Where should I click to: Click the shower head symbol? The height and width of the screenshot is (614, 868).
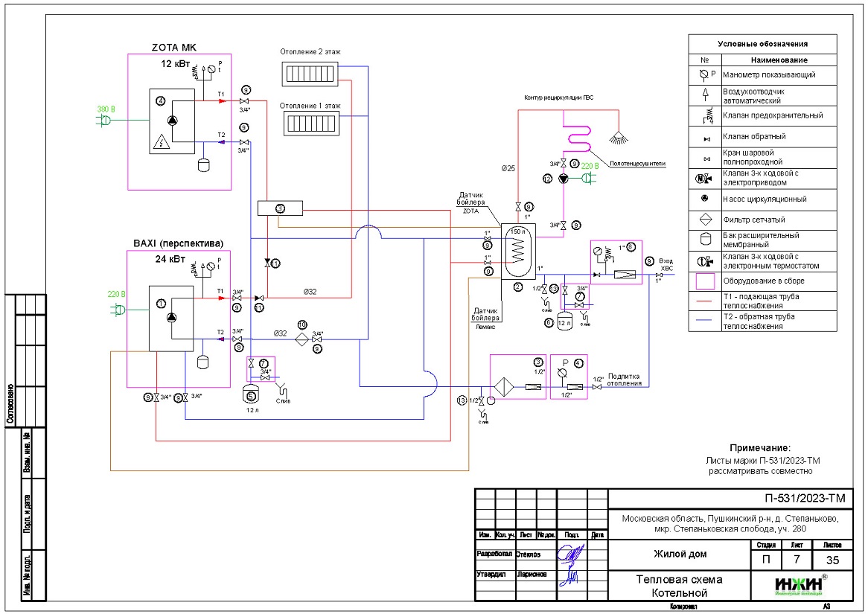click(x=616, y=136)
